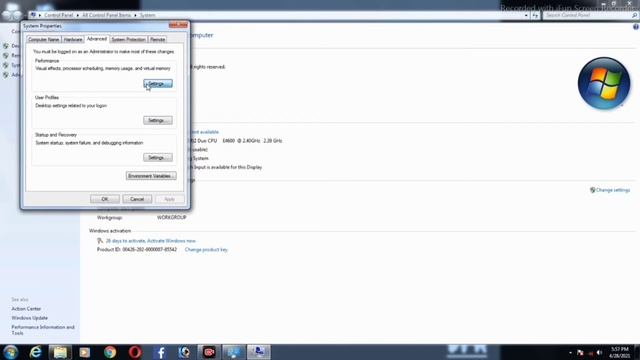This screenshot has height=360, width=640.
Task: Open Environment Variables dialog
Action: click(151, 176)
